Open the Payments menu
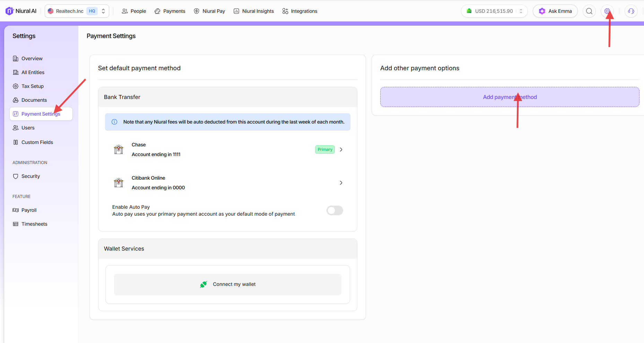 pyautogui.click(x=170, y=11)
